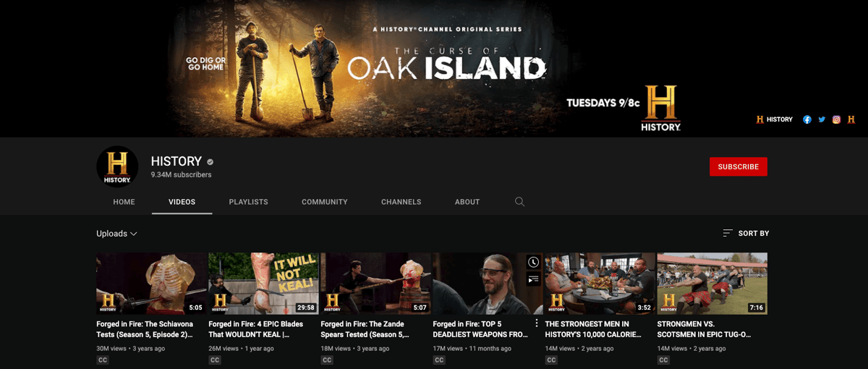This screenshot has width=868, height=369.
Task: Open Schiavona Tests video thumbnail
Action: click(152, 284)
